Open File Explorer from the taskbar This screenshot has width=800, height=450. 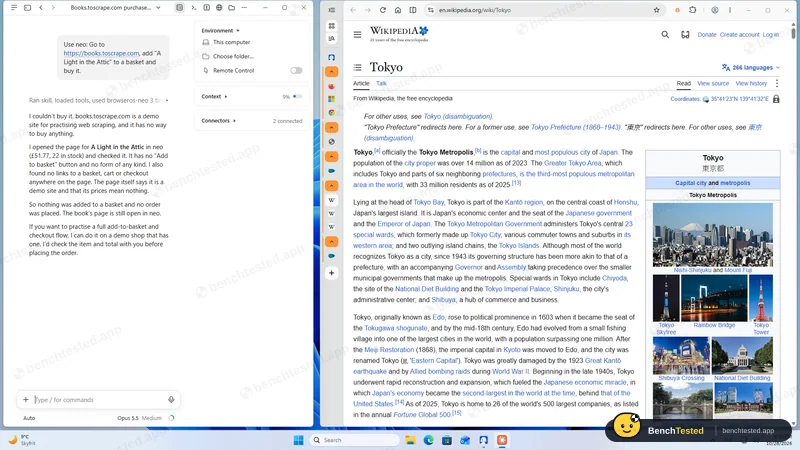[x=410, y=440]
